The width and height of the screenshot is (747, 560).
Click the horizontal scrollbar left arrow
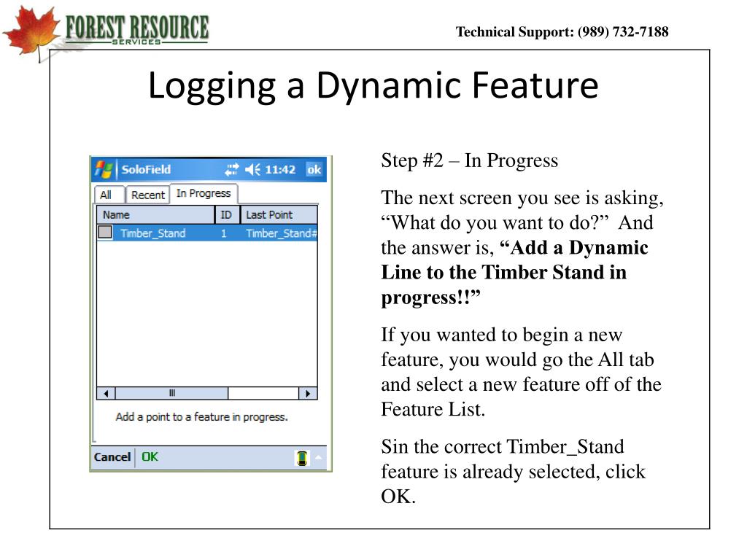[x=106, y=393]
